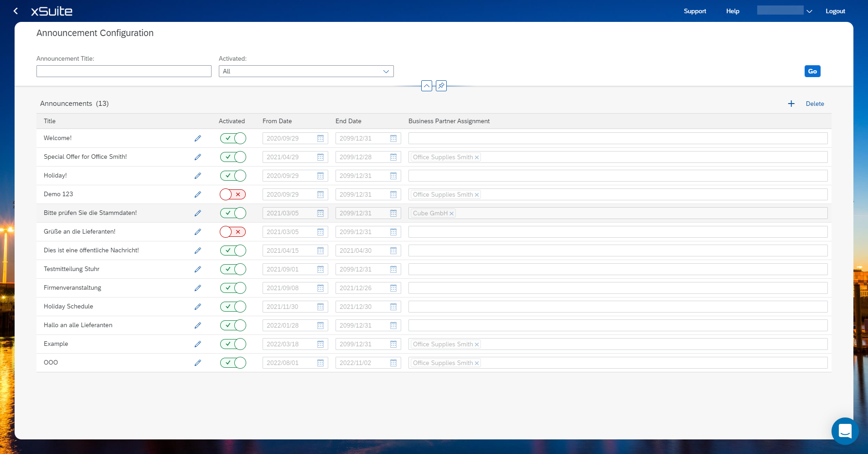Screen dimensions: 868x454
Task: Open calendar picker for Holiday! from date
Action: [x=320, y=176]
